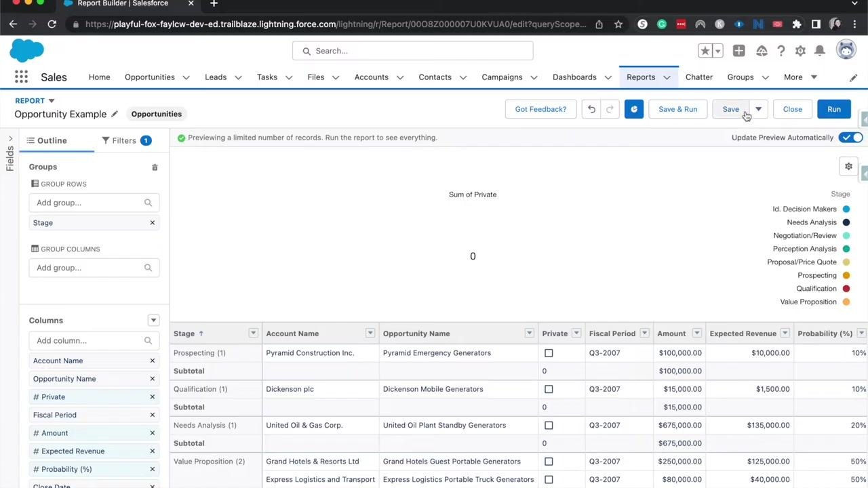Open the Notifications bell
The image size is (868, 488).
coord(820,51)
